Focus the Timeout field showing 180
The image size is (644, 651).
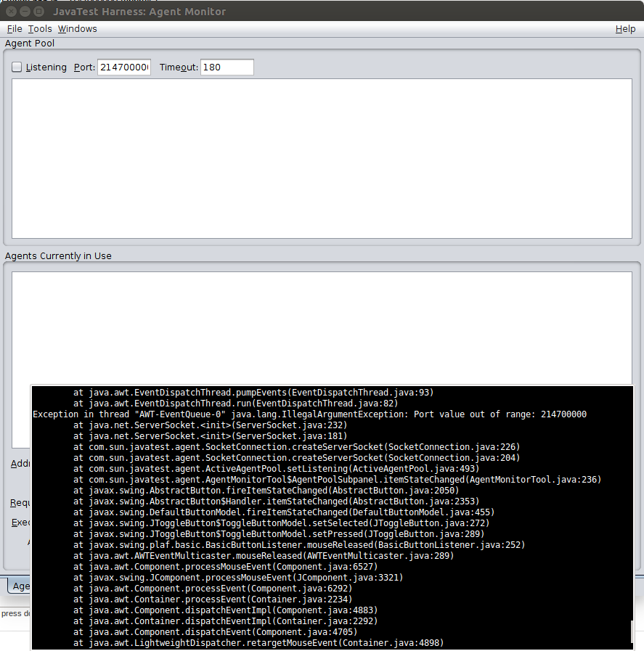pyautogui.click(x=227, y=67)
